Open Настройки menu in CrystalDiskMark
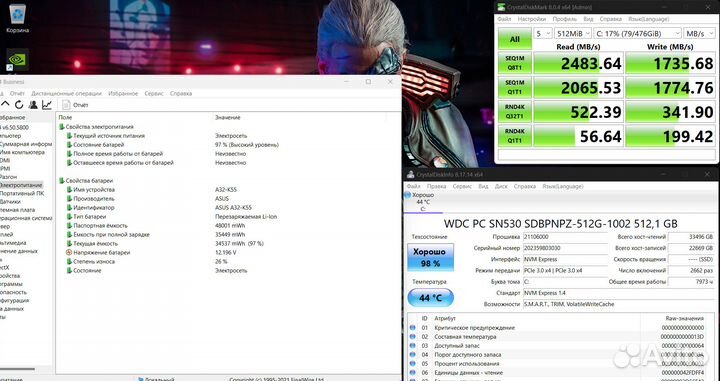Image resolution: width=720 pixels, height=381 pixels. click(532, 19)
